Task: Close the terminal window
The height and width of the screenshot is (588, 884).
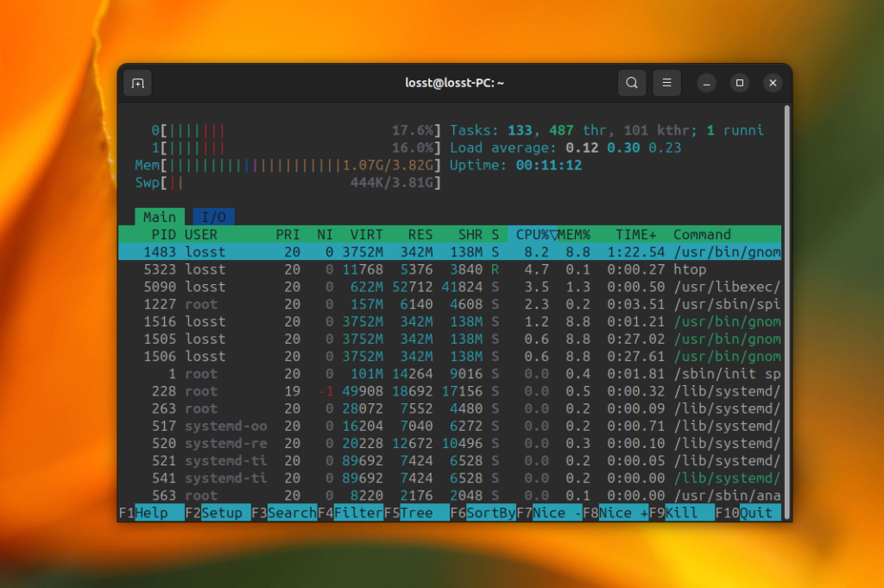Action: pyautogui.click(x=773, y=83)
